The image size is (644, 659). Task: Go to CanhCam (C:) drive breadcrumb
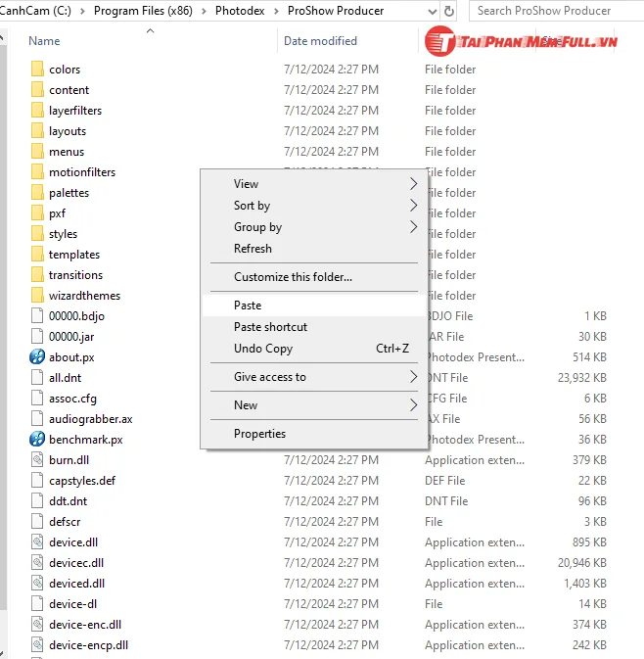35,11
